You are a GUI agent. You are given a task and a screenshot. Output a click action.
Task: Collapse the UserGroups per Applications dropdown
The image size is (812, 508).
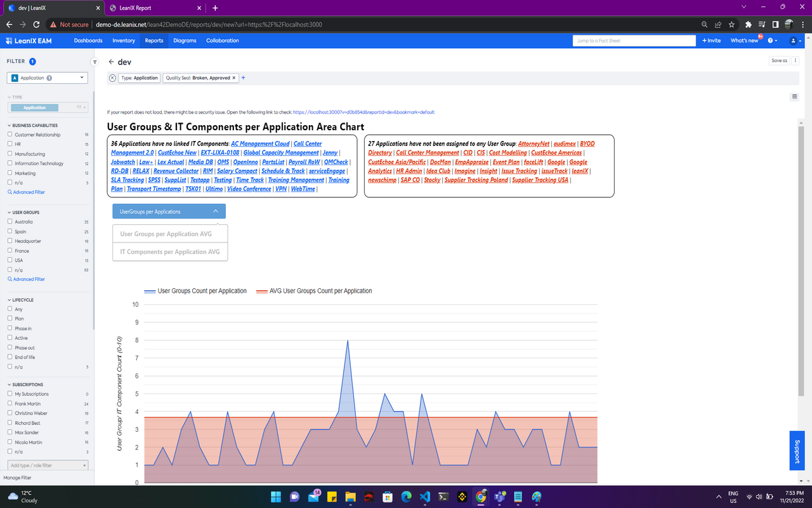pos(169,211)
